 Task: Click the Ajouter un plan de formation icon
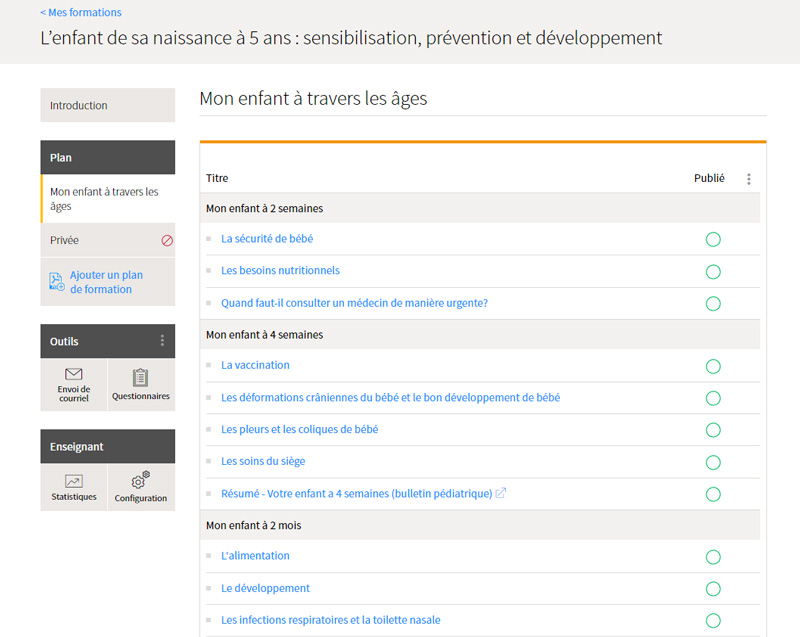click(57, 282)
